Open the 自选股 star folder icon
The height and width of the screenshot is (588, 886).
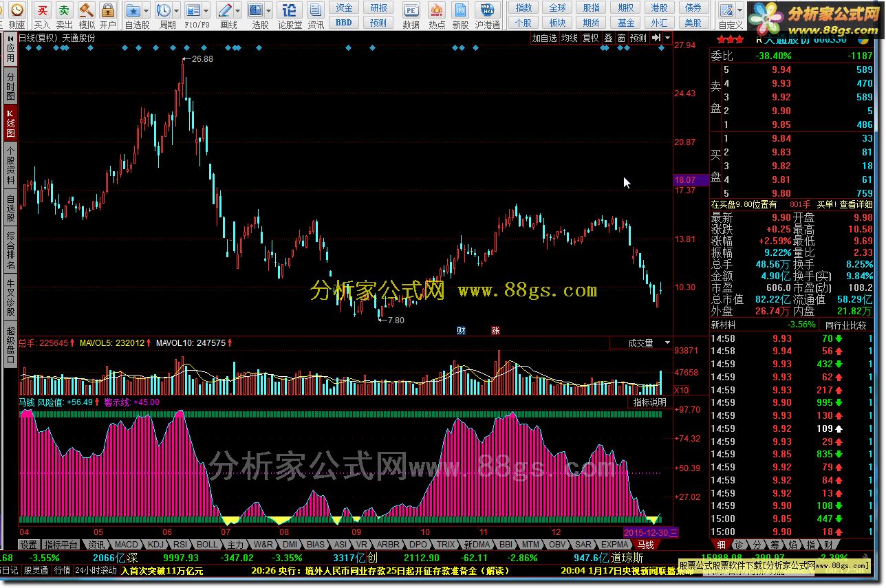(133, 10)
